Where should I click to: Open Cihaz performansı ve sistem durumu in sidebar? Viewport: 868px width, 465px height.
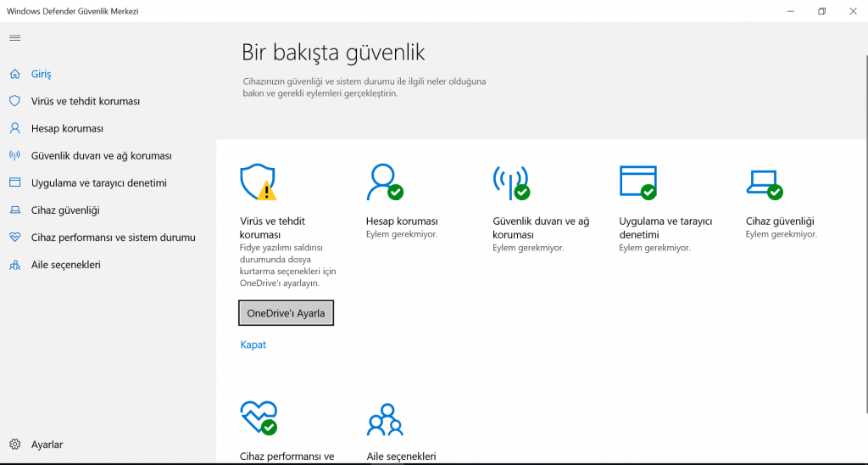tap(113, 238)
